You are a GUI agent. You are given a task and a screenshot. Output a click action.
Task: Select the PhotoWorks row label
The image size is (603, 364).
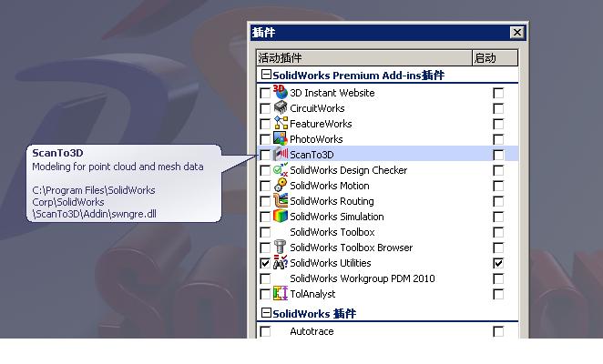point(316,139)
